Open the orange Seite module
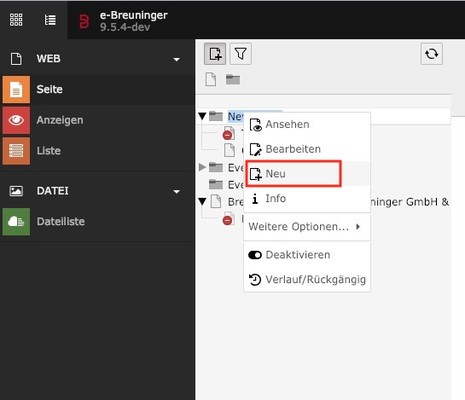465x400 pixels. (97, 89)
